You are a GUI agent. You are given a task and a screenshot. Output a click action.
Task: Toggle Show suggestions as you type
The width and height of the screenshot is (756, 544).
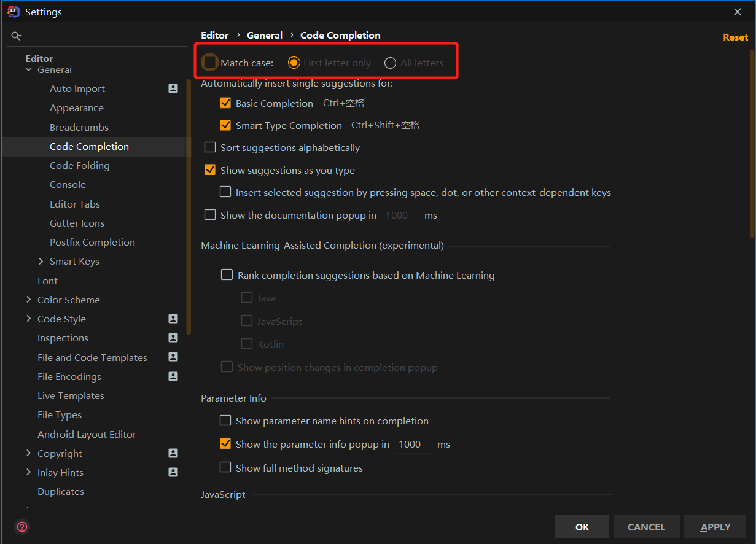tap(210, 170)
